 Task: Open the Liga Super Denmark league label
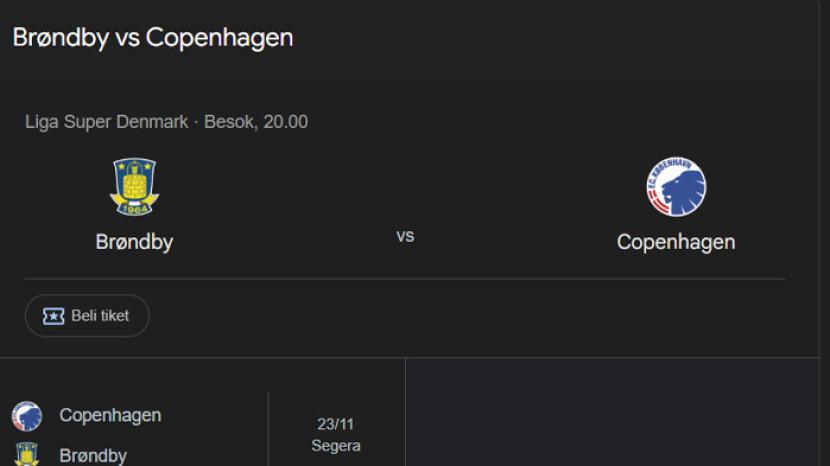107,122
